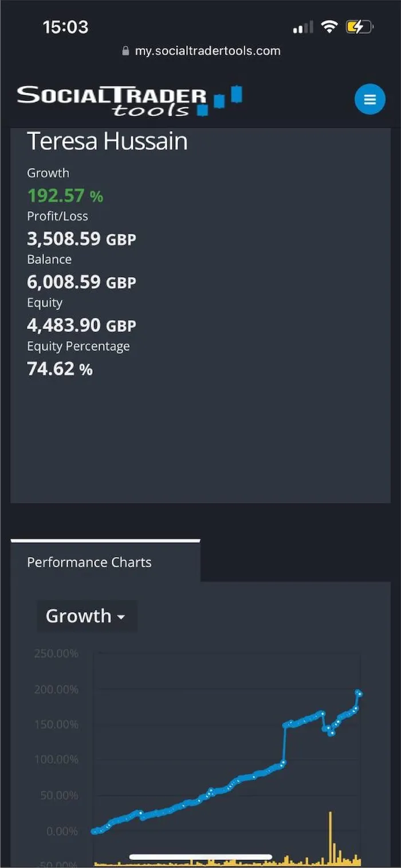Tap the 15:03 clock in status bar
This screenshot has width=401, height=868.
coord(65,27)
